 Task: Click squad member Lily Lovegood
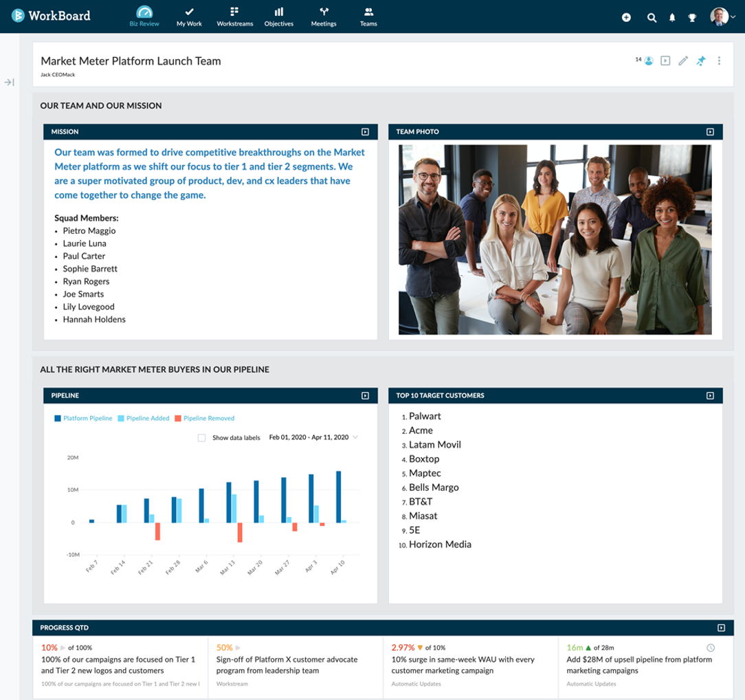(89, 307)
